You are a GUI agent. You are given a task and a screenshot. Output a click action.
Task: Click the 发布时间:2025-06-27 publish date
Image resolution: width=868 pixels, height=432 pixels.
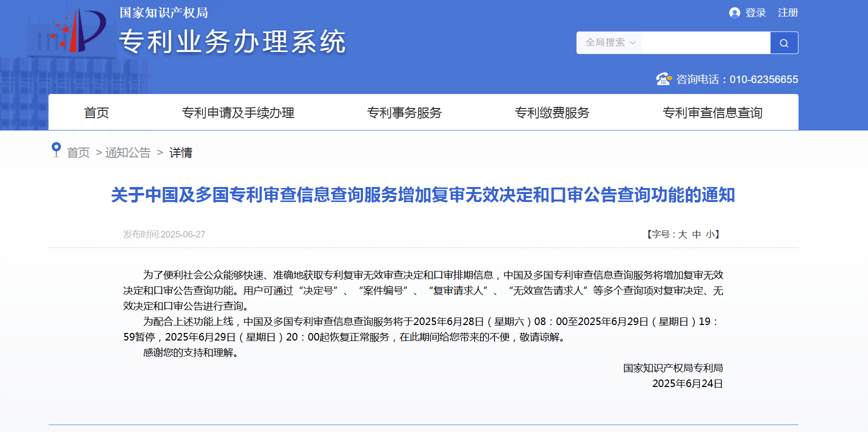coord(164,234)
